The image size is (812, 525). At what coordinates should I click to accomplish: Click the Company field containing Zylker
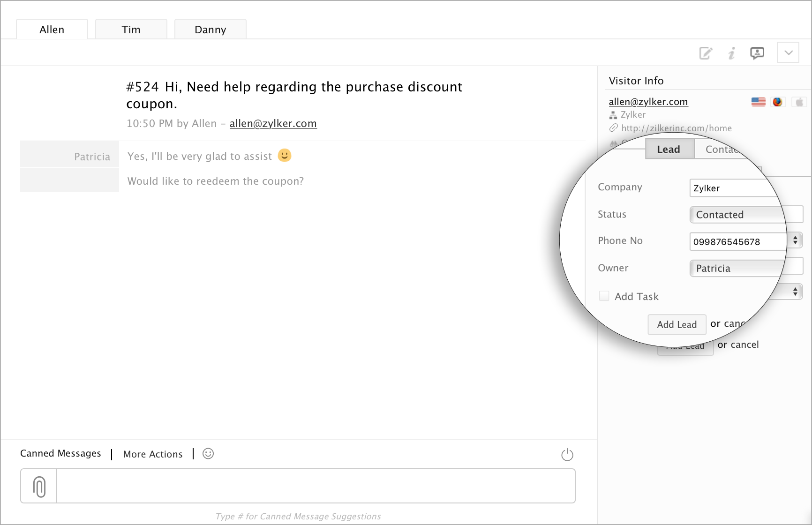(735, 188)
